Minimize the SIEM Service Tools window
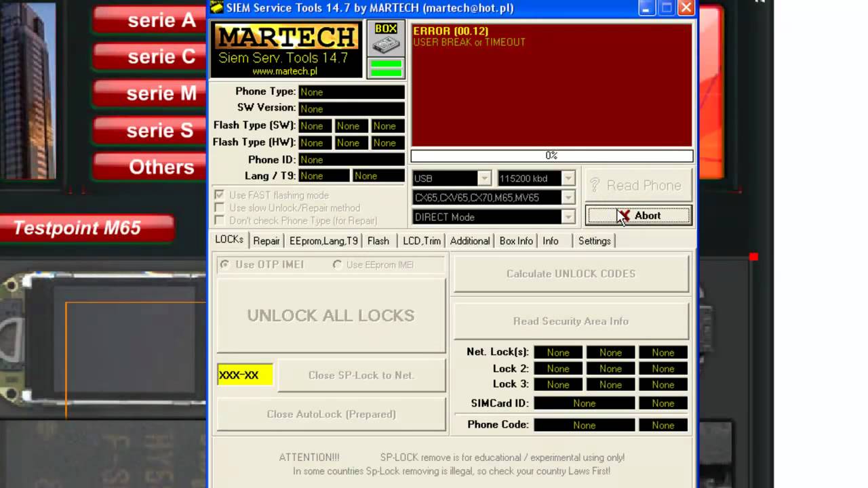Image resolution: width=868 pixels, height=488 pixels. click(646, 7)
